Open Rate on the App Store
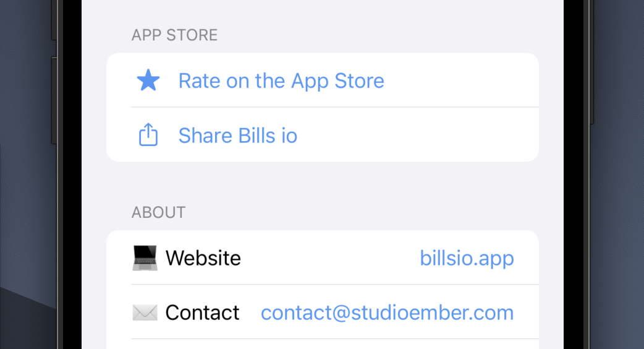This screenshot has height=349, width=644. pyautogui.click(x=281, y=80)
